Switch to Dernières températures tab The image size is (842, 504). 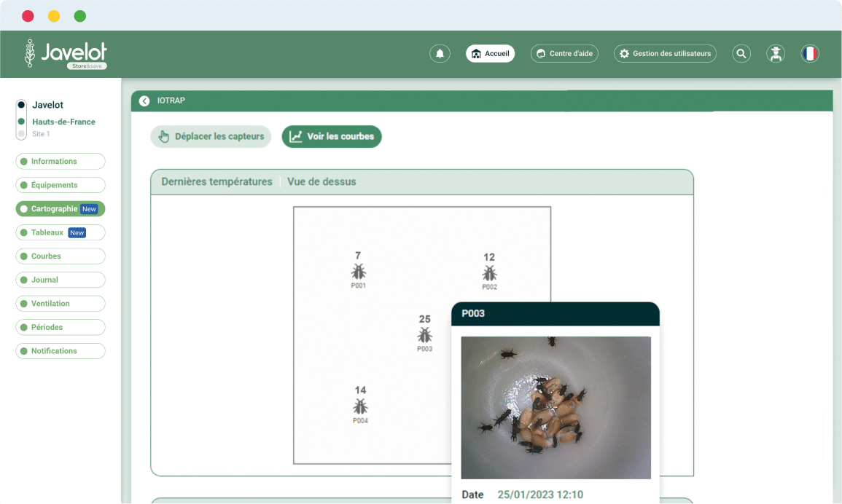pos(217,182)
